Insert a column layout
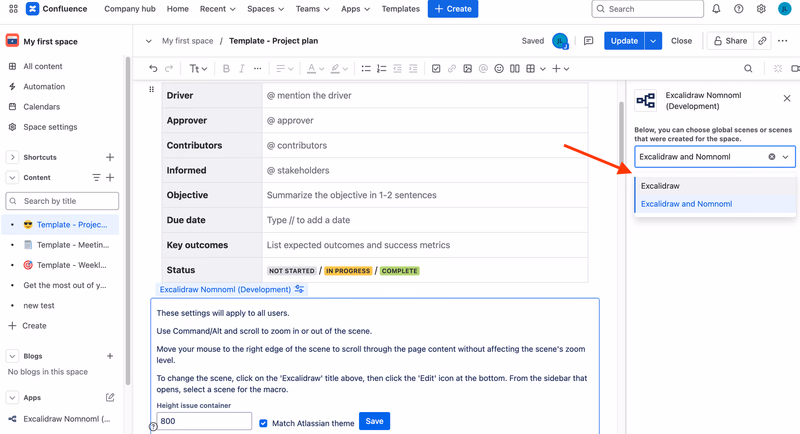800x434 pixels. coord(515,68)
